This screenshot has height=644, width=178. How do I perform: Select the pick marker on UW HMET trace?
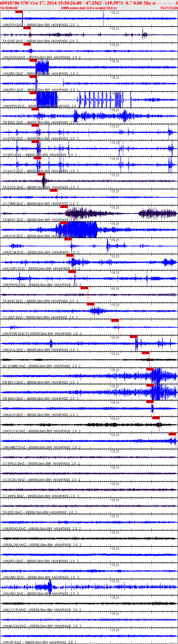click(x=172, y=434)
